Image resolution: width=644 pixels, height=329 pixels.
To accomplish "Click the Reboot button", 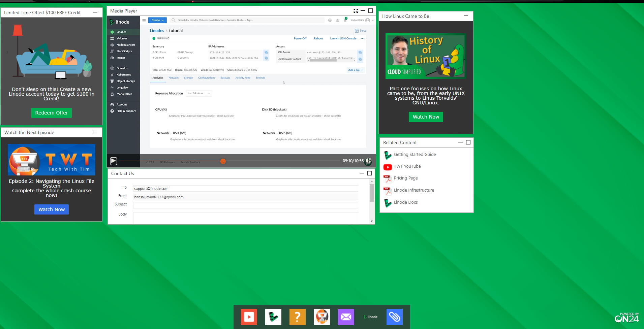I will pos(318,38).
